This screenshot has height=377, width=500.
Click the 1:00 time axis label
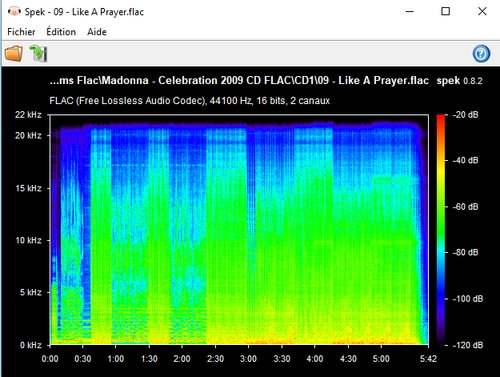pyautogui.click(x=116, y=359)
